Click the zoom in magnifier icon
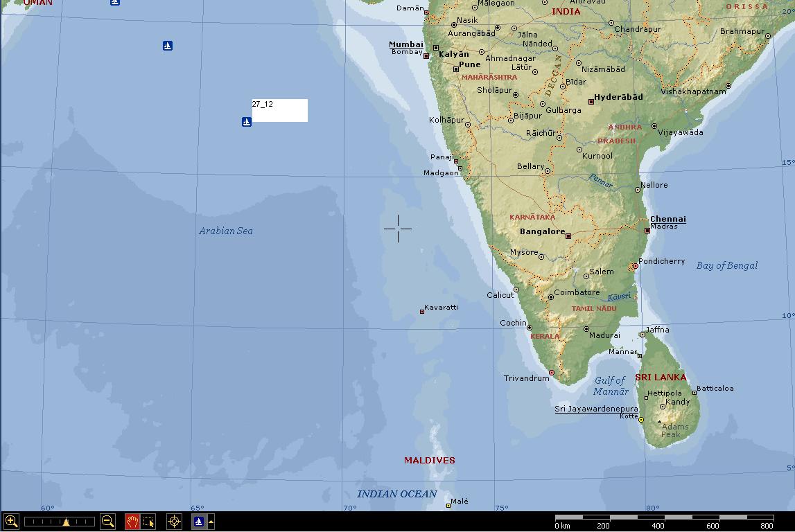 click(11, 521)
